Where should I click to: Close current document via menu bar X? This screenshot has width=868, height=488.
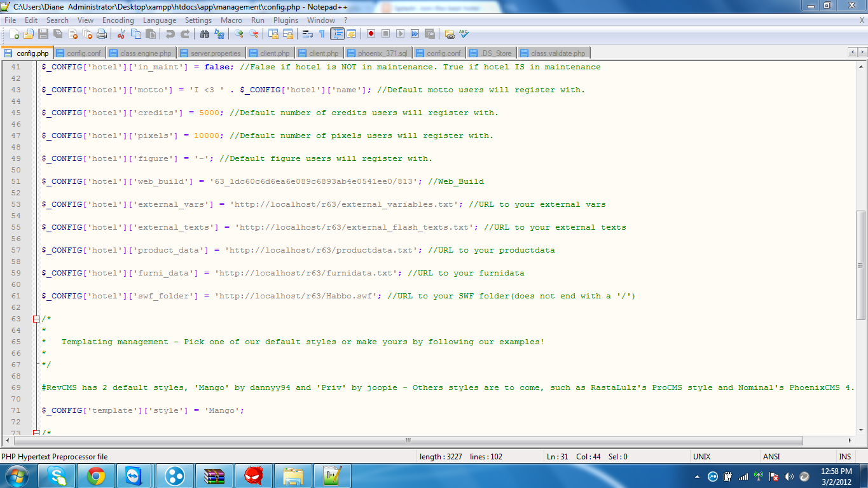pyautogui.click(x=862, y=20)
